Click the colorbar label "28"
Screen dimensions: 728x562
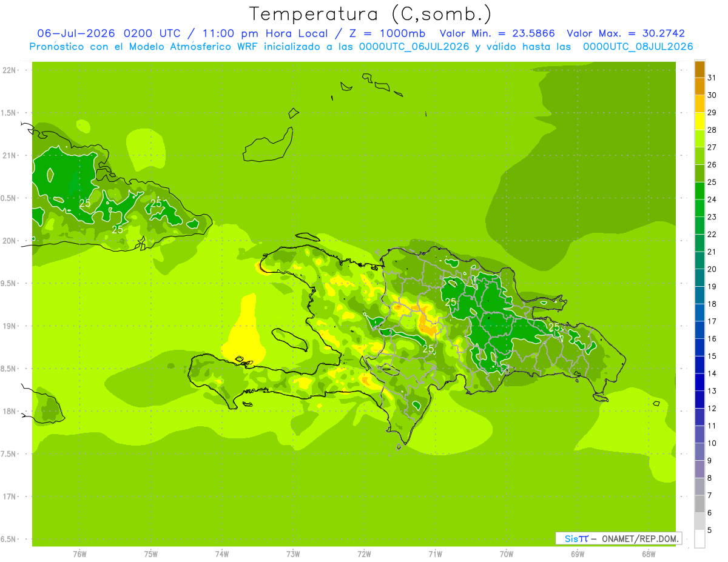pos(712,130)
